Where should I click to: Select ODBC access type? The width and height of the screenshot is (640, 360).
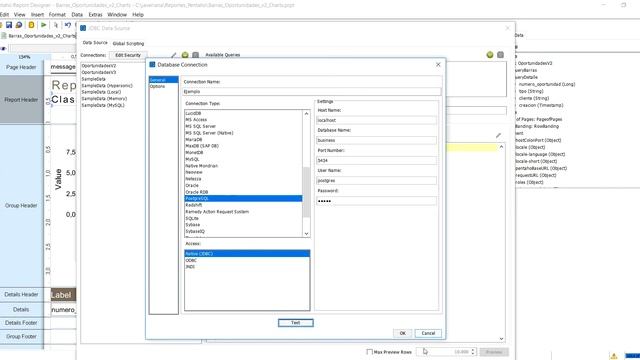(x=247, y=260)
